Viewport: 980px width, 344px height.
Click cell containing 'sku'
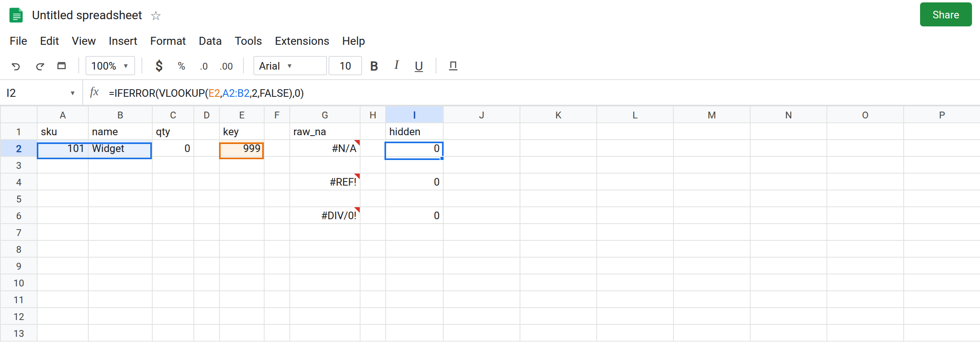63,132
